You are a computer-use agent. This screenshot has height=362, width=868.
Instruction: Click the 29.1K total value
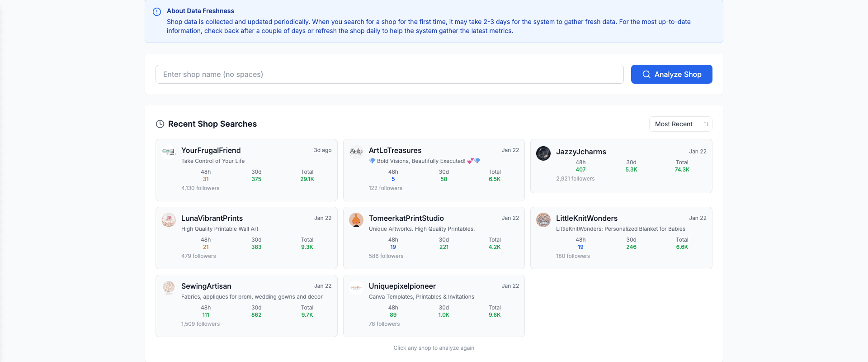307,179
